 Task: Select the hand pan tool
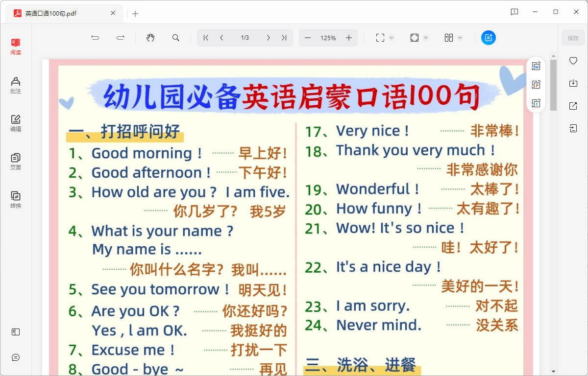coord(150,38)
